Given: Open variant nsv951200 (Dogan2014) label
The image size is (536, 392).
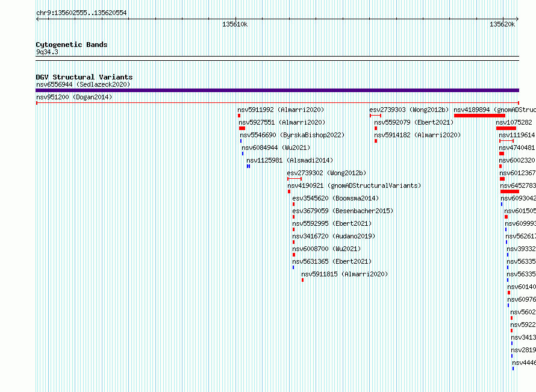Looking at the screenshot, I should tap(74, 97).
